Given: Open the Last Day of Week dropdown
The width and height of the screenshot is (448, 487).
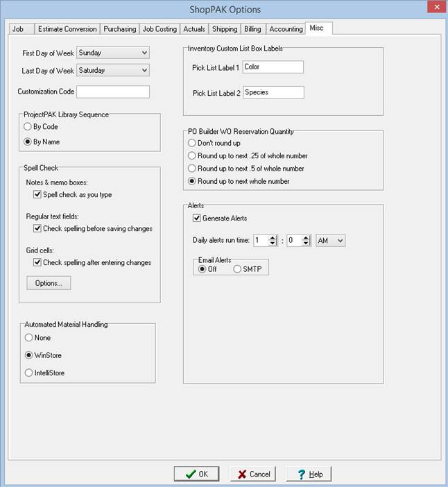Looking at the screenshot, I should pos(144,70).
